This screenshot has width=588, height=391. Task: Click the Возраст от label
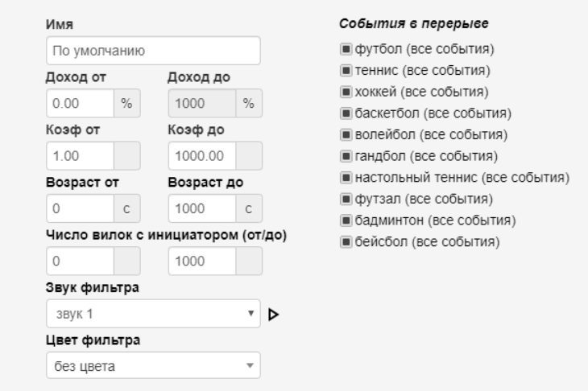point(82,183)
